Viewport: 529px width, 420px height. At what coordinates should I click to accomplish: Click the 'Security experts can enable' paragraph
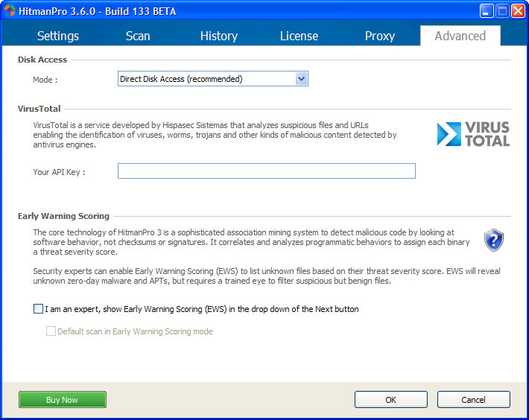(x=267, y=276)
